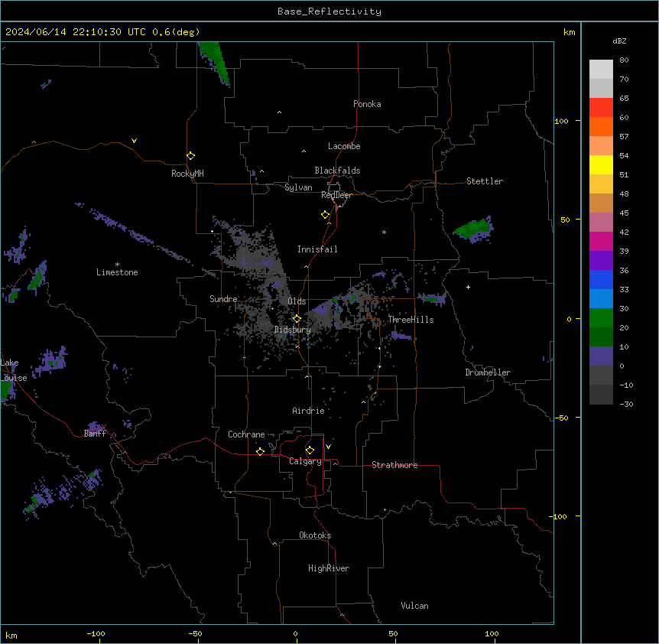Click the RedDeer label
659x644 pixels.
click(336, 195)
